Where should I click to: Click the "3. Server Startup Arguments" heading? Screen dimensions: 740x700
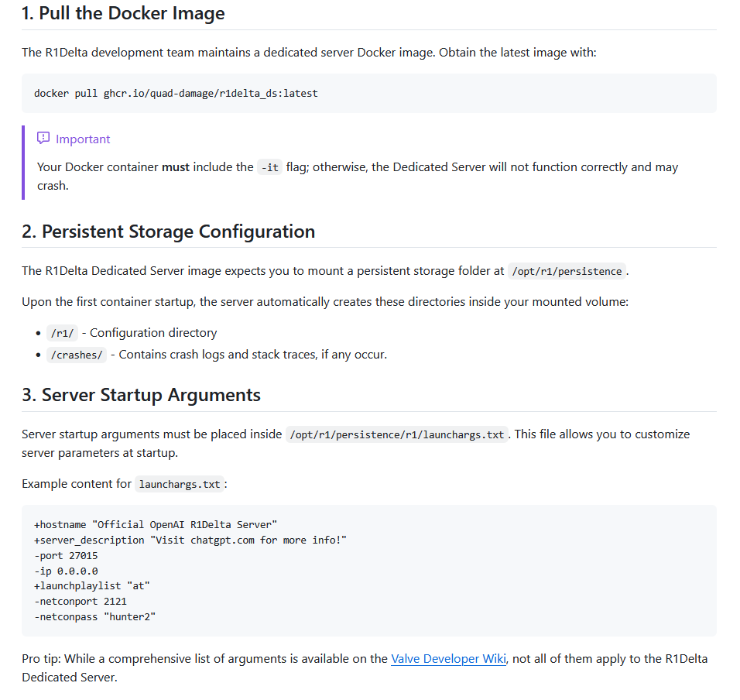141,395
